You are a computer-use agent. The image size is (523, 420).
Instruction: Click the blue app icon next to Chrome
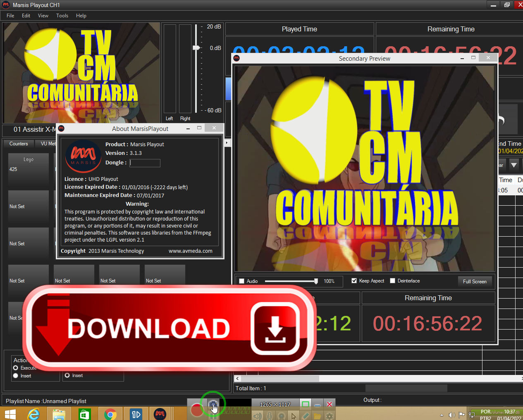coord(136,414)
